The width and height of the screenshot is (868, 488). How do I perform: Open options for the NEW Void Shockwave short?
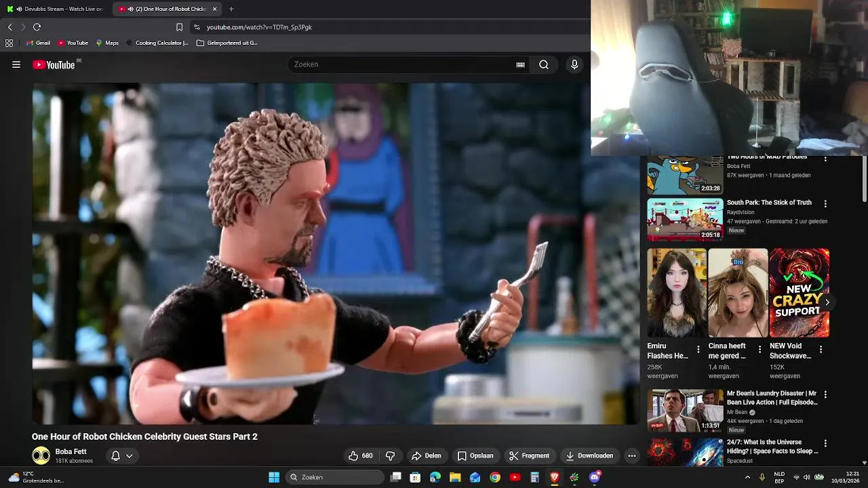(x=821, y=350)
